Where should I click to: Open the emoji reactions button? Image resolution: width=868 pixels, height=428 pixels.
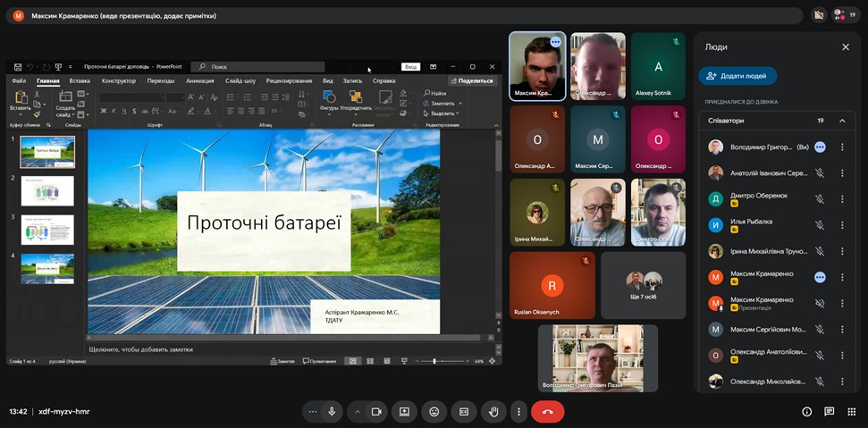(x=434, y=412)
